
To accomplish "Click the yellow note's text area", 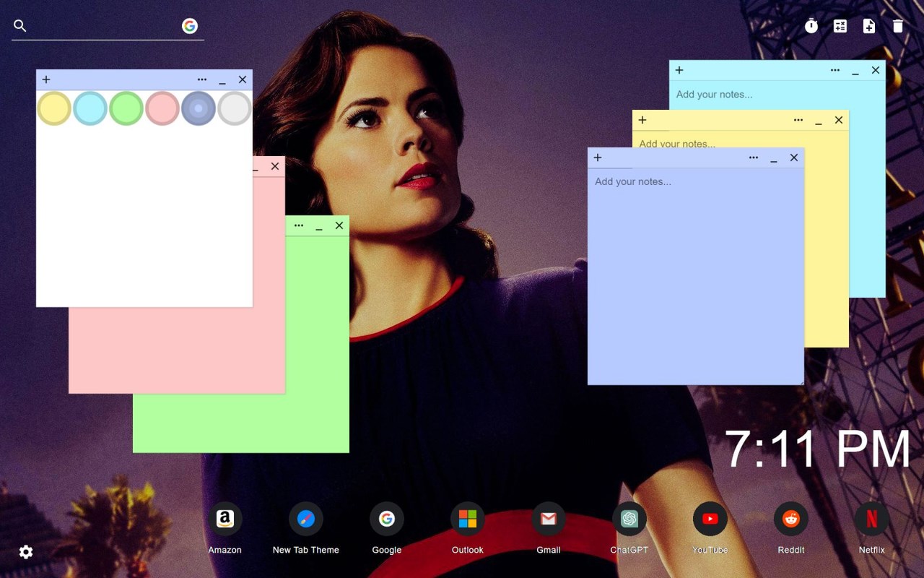I will [x=741, y=139].
